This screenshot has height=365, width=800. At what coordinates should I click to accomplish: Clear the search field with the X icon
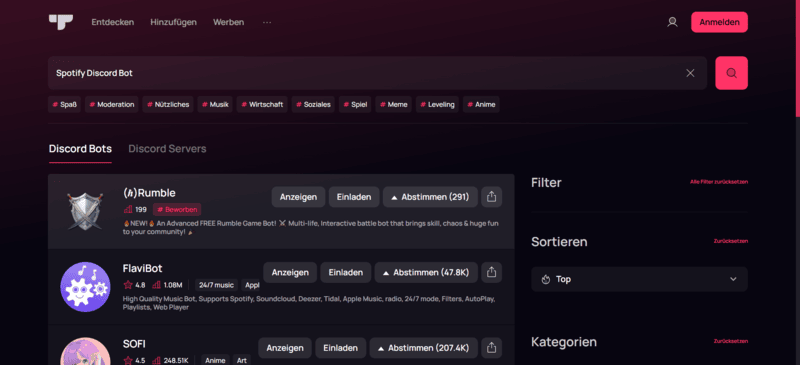(x=690, y=73)
